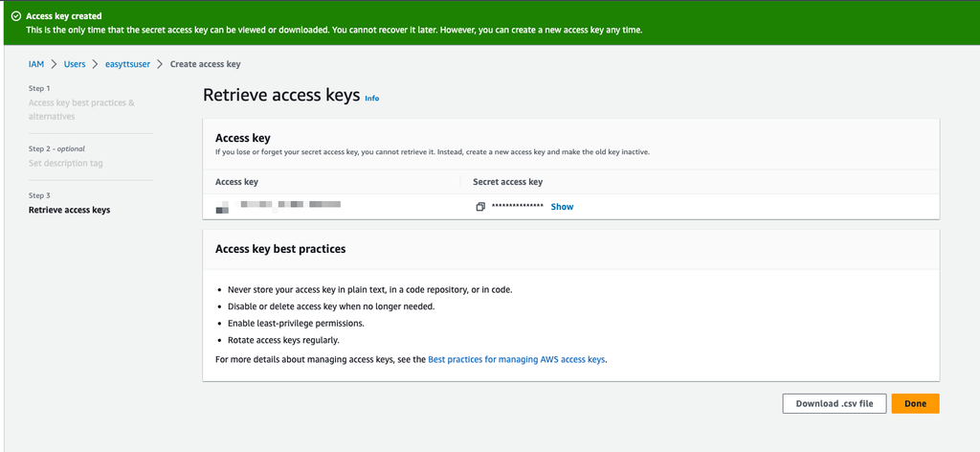Open the Info link beside Retrieve access keys
Screen dimensions: 980x452
(x=372, y=98)
